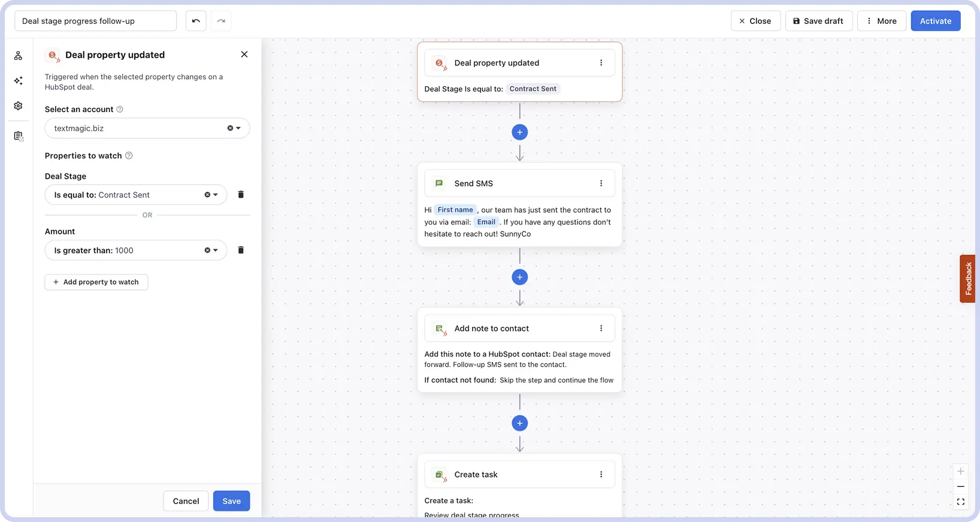Click Add property to watch
Image resolution: width=980 pixels, height=522 pixels.
click(96, 282)
